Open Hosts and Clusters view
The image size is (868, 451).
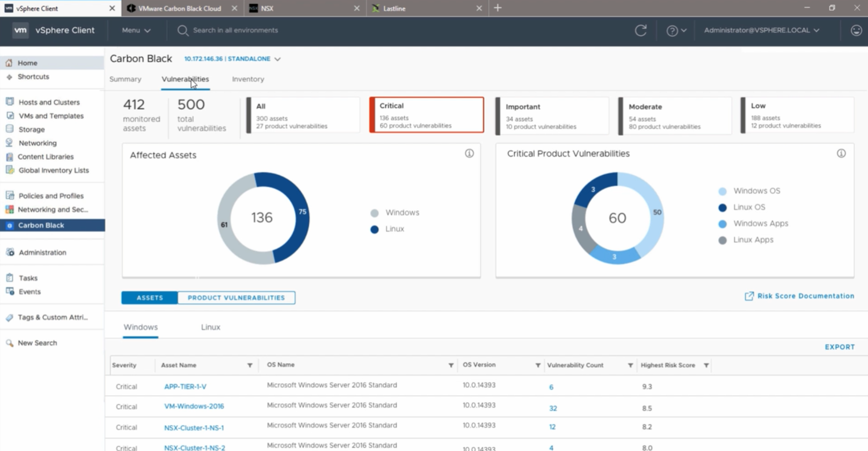48,102
